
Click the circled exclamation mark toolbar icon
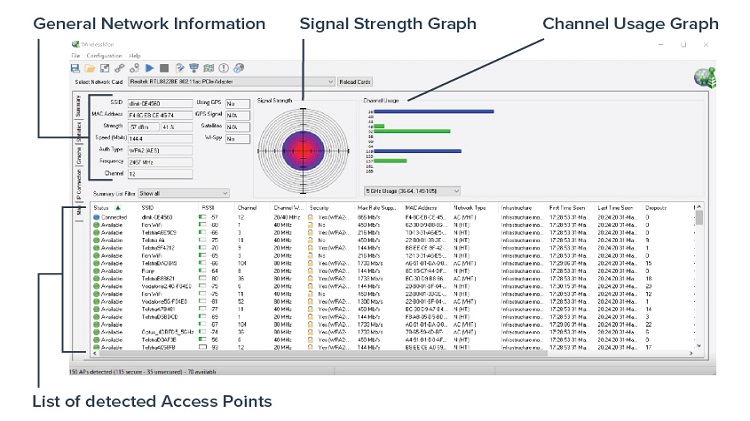click(x=224, y=68)
